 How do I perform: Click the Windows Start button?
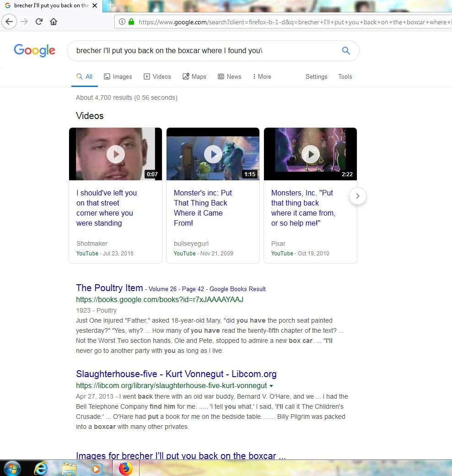[12, 469]
